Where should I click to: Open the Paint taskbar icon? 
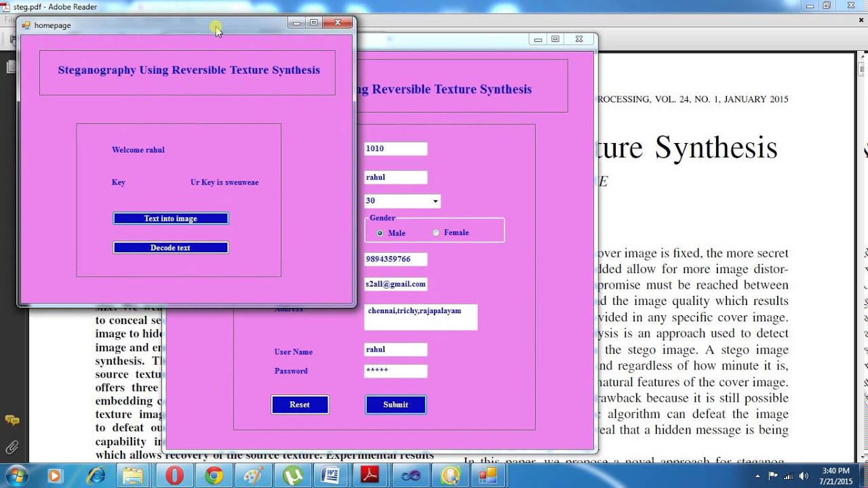coord(253,476)
